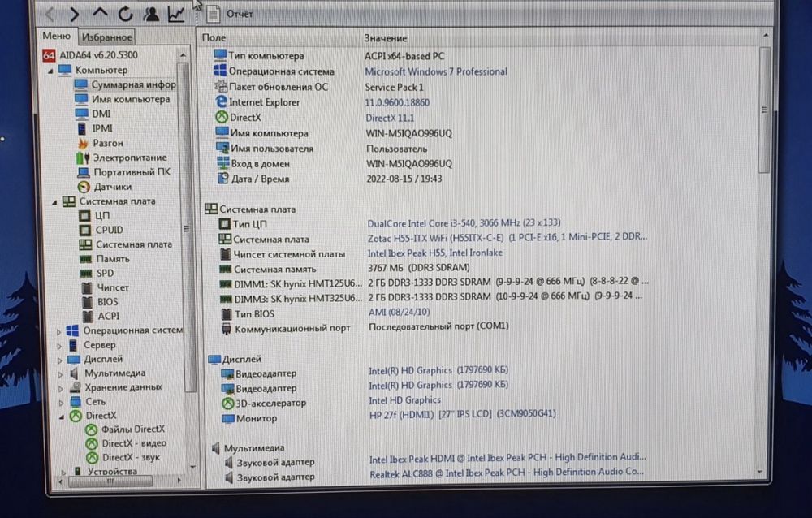Expand the Мультимедиа tree node
The width and height of the screenshot is (812, 518).
click(60, 374)
